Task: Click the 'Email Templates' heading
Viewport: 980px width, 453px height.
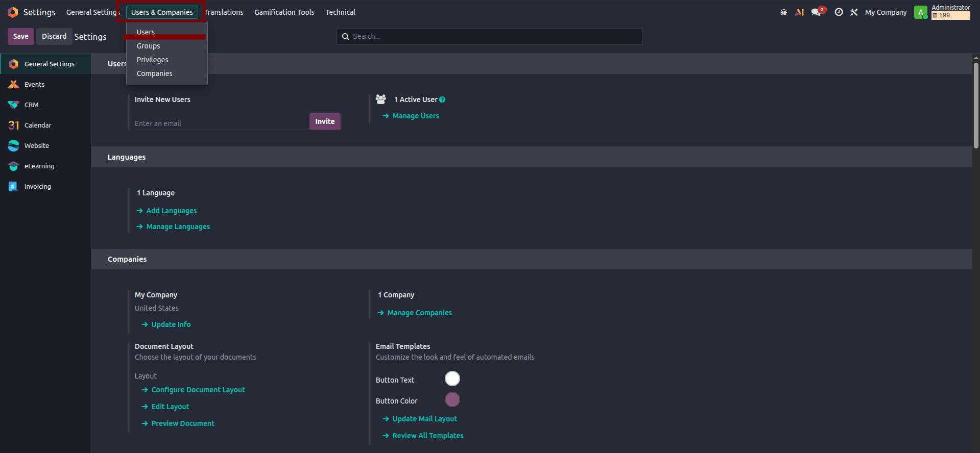Action: [x=403, y=346]
